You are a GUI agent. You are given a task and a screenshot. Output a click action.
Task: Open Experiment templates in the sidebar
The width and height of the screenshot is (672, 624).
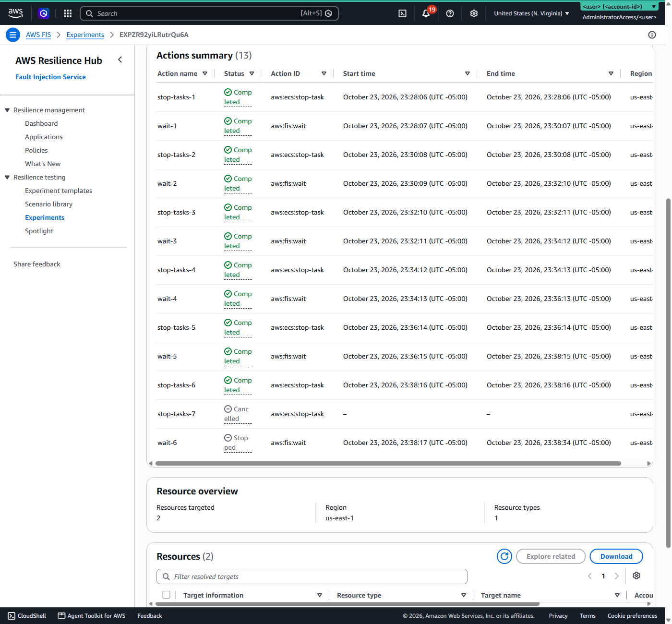coord(59,191)
